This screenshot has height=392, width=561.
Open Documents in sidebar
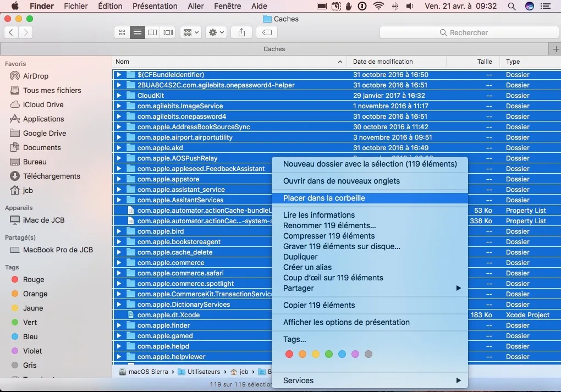click(x=35, y=147)
